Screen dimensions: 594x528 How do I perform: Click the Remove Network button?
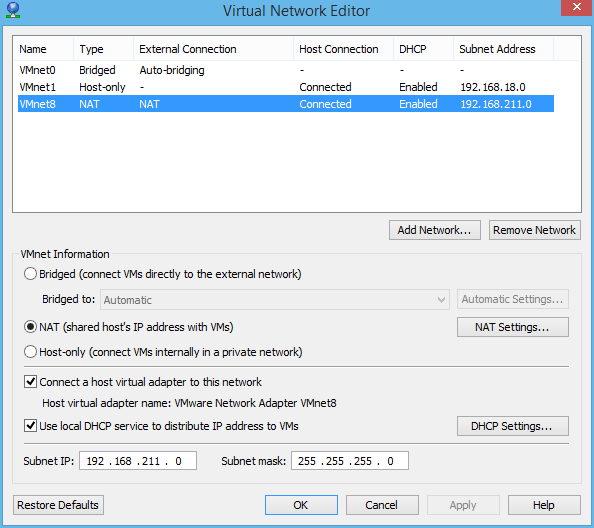coord(535,230)
